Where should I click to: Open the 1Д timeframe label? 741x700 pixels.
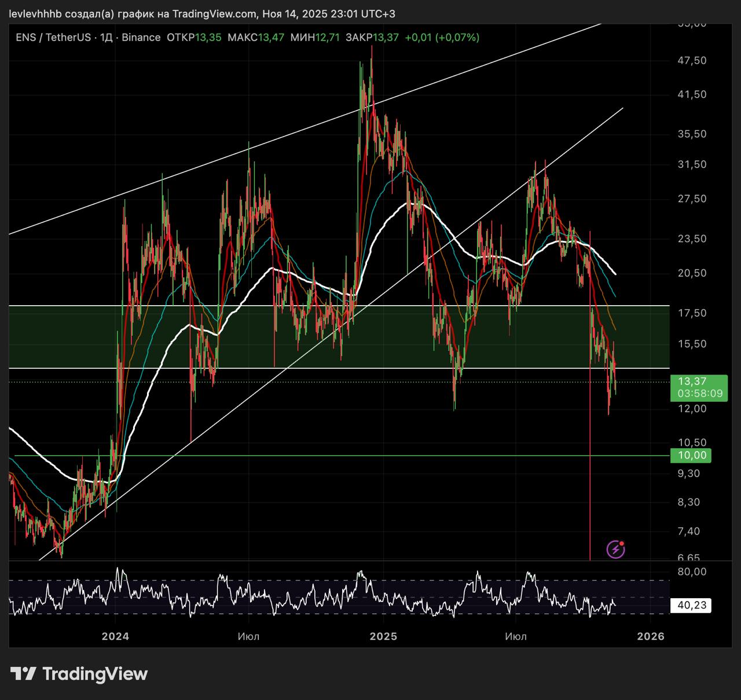click(x=106, y=38)
